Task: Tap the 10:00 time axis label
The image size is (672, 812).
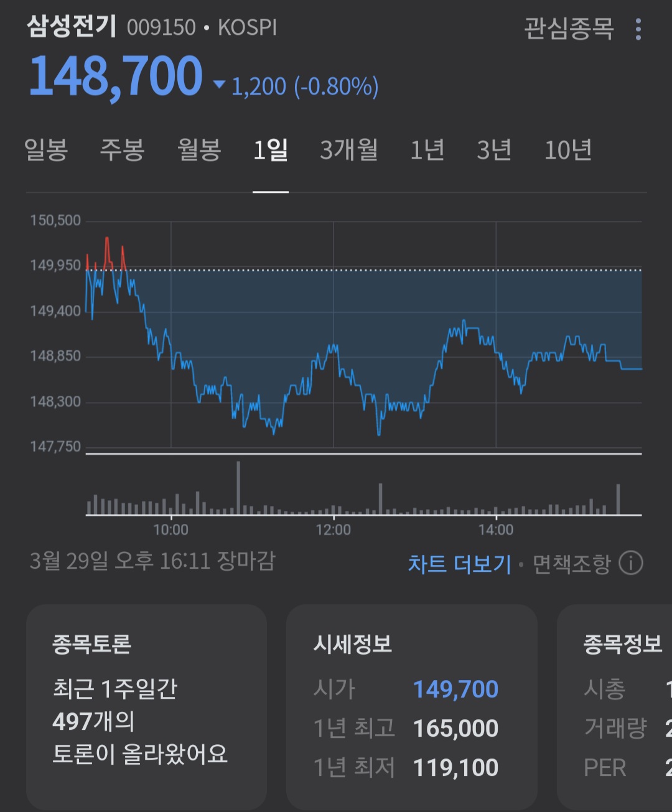Action: [170, 530]
